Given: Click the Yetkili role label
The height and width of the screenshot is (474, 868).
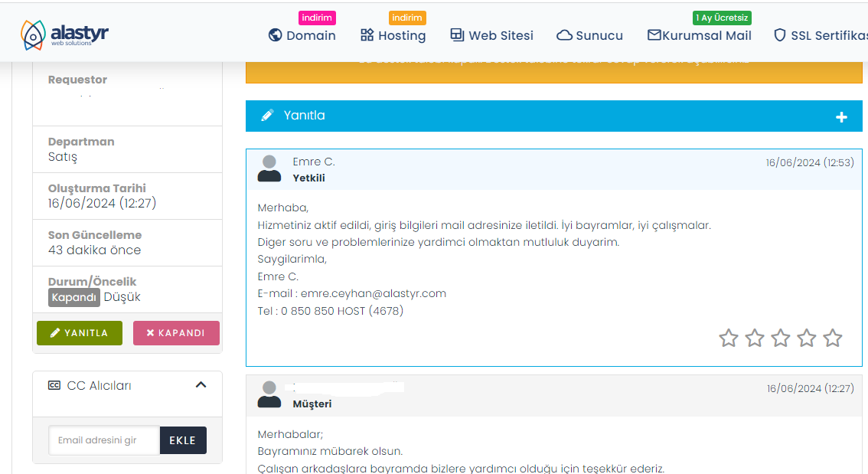Looking at the screenshot, I should [x=309, y=178].
